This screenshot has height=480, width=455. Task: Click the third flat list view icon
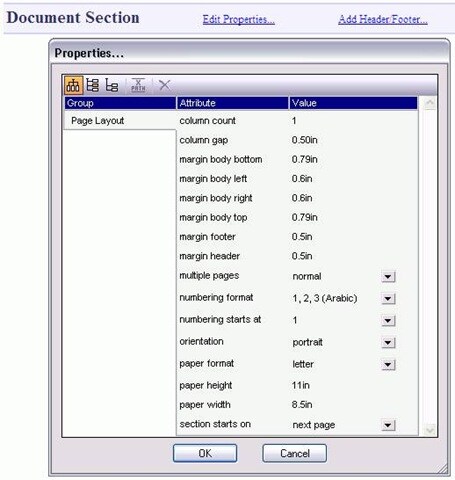point(112,85)
